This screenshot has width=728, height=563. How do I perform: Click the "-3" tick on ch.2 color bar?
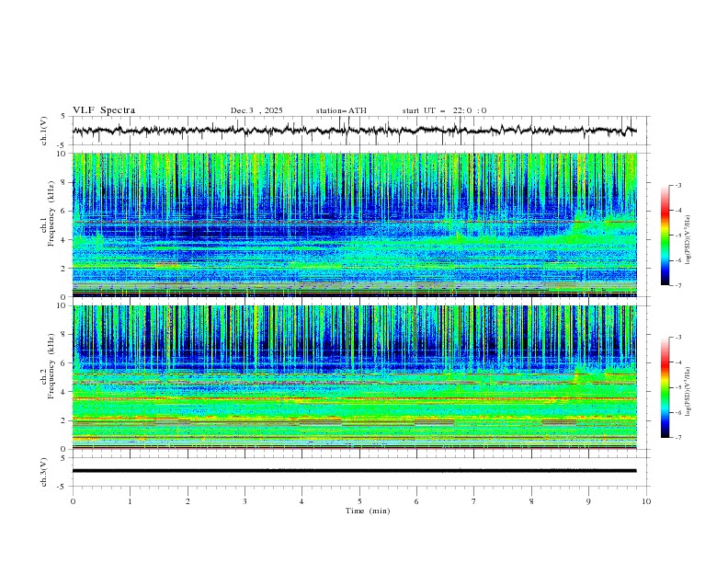click(x=678, y=338)
